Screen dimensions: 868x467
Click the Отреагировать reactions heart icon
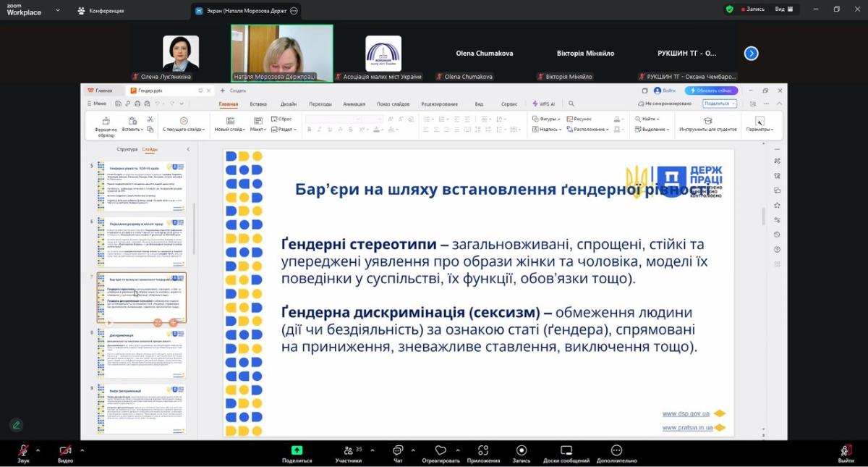441,450
